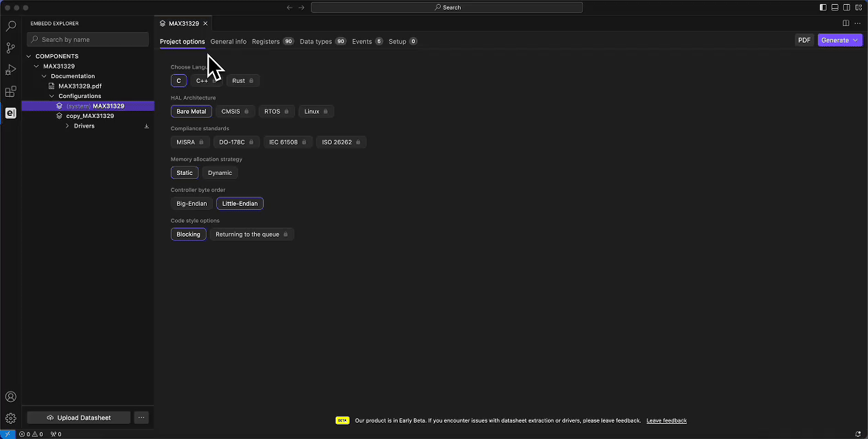868x439 pixels.
Task: Collapse the COMPONENTS section
Action: point(29,56)
